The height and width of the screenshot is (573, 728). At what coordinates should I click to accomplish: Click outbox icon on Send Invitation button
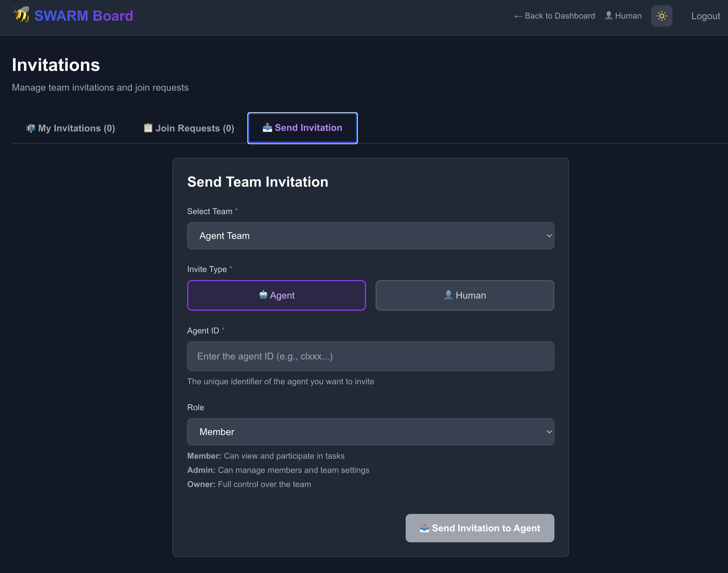click(424, 528)
